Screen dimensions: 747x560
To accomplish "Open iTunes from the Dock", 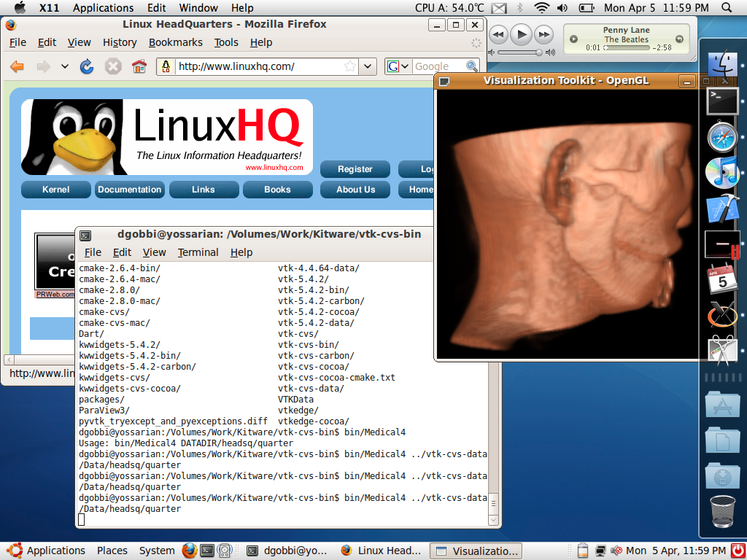I will pyautogui.click(x=722, y=174).
